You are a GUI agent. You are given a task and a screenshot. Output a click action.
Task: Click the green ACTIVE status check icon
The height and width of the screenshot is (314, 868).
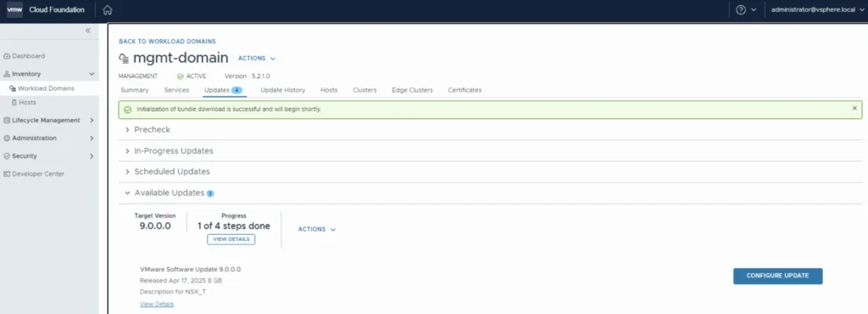180,76
